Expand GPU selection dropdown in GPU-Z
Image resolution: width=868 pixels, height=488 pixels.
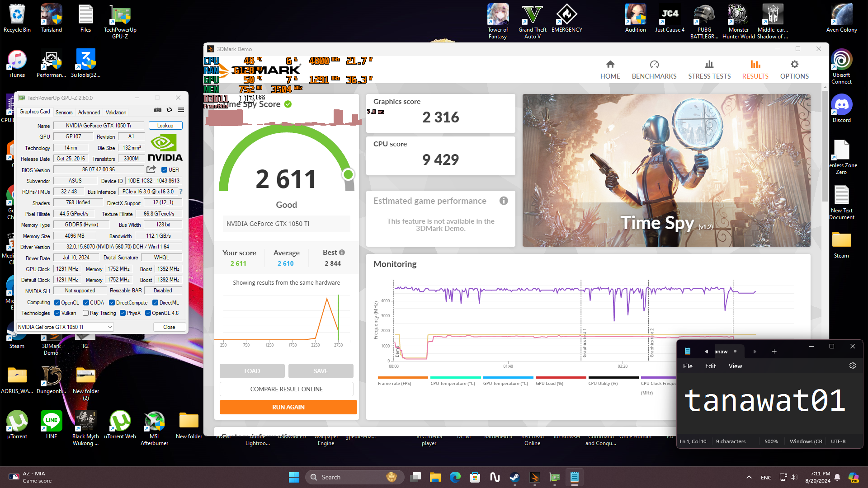tap(109, 327)
